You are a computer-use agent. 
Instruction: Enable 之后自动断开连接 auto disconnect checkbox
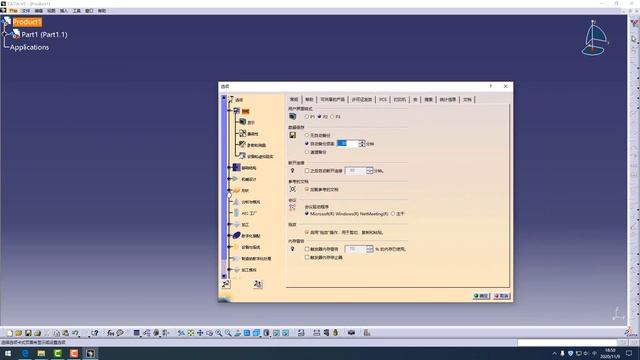(x=307, y=171)
